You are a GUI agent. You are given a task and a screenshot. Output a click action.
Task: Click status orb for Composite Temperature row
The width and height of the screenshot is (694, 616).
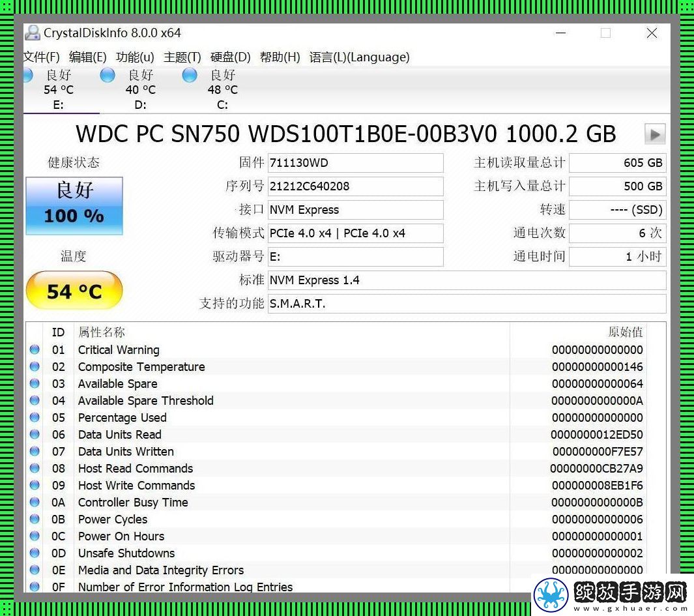click(x=35, y=366)
